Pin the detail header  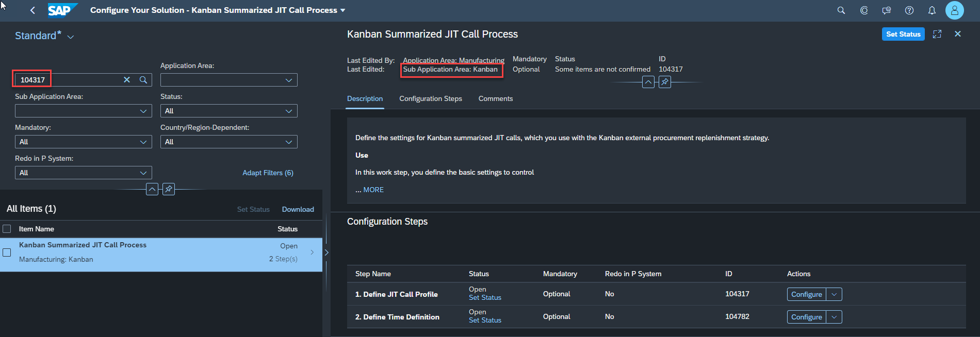click(x=665, y=82)
